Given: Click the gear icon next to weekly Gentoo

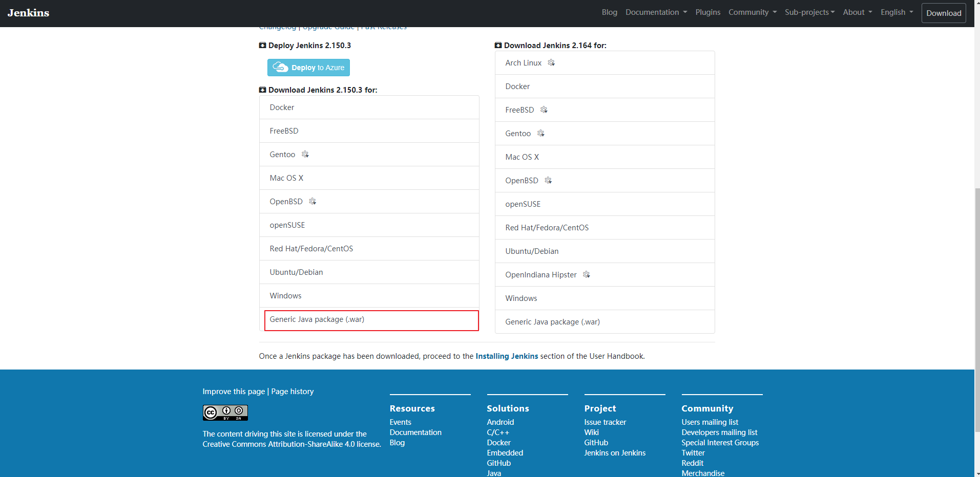Looking at the screenshot, I should [x=541, y=133].
